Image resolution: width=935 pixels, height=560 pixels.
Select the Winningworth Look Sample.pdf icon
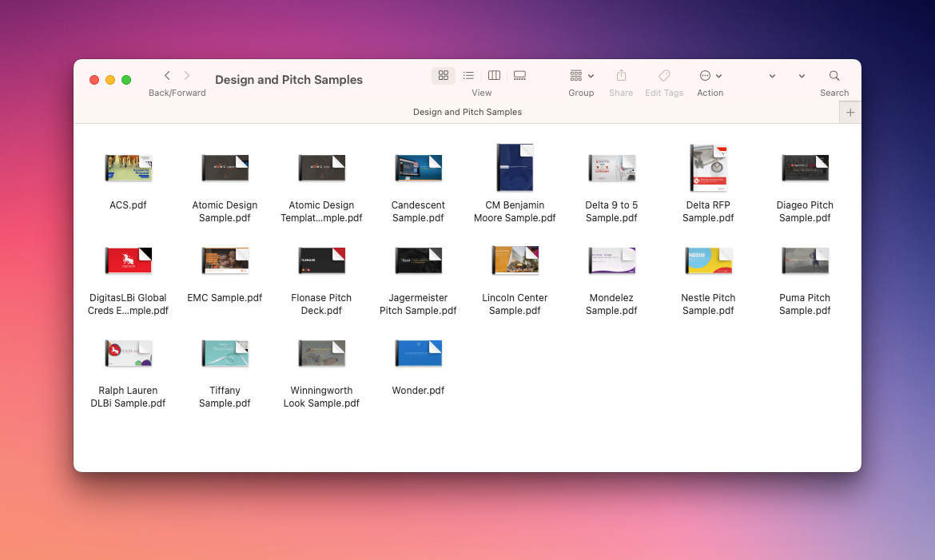point(321,354)
